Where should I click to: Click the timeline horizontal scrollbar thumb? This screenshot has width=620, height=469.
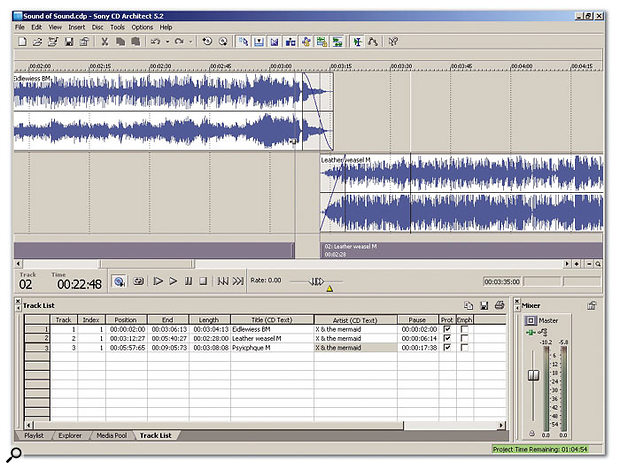click(147, 264)
